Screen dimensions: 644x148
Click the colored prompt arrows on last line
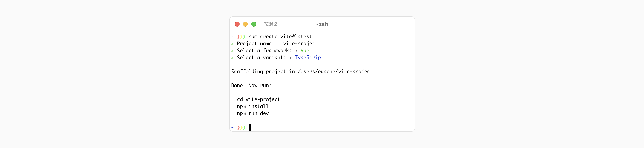pos(241,128)
